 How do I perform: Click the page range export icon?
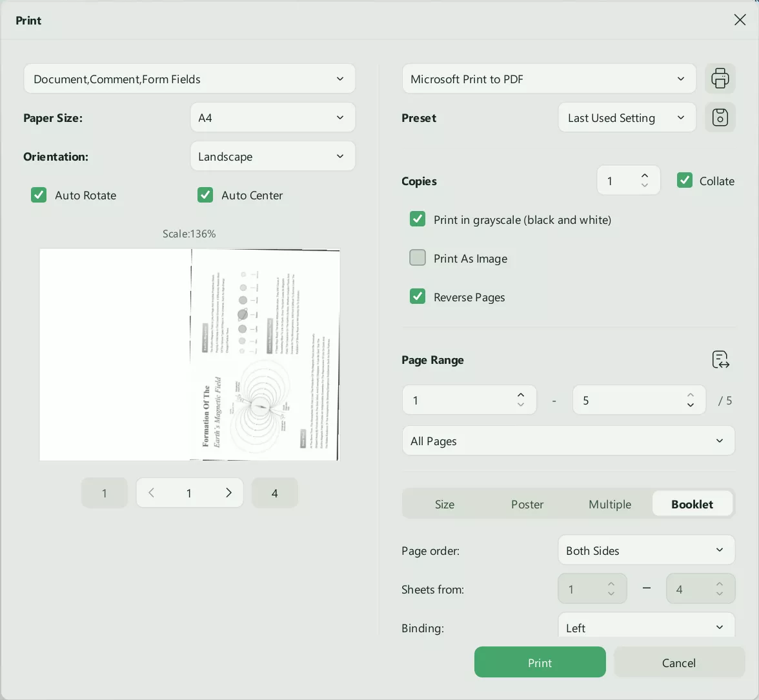tap(720, 359)
